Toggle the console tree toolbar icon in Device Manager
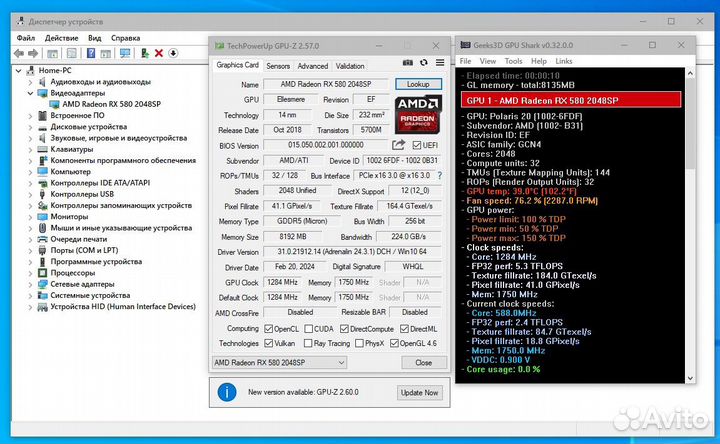The width and height of the screenshot is (720, 444). tap(52, 53)
